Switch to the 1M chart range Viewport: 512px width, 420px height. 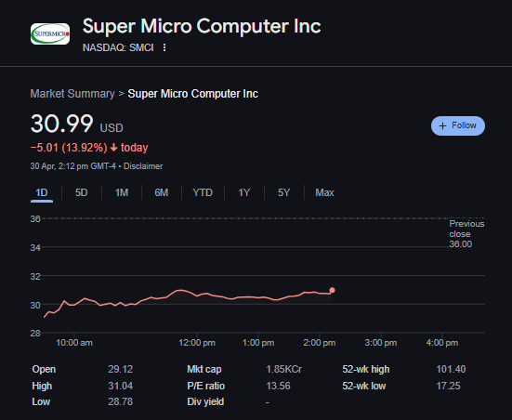(122, 192)
